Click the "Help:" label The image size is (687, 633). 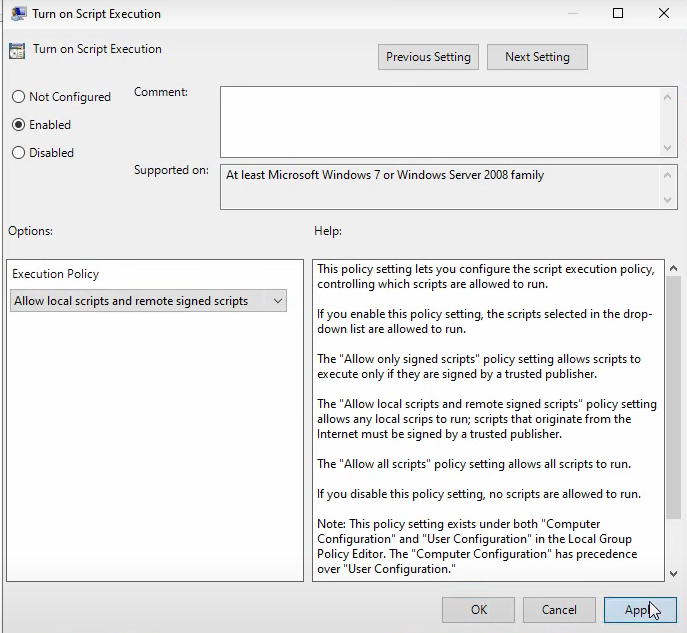click(x=328, y=231)
